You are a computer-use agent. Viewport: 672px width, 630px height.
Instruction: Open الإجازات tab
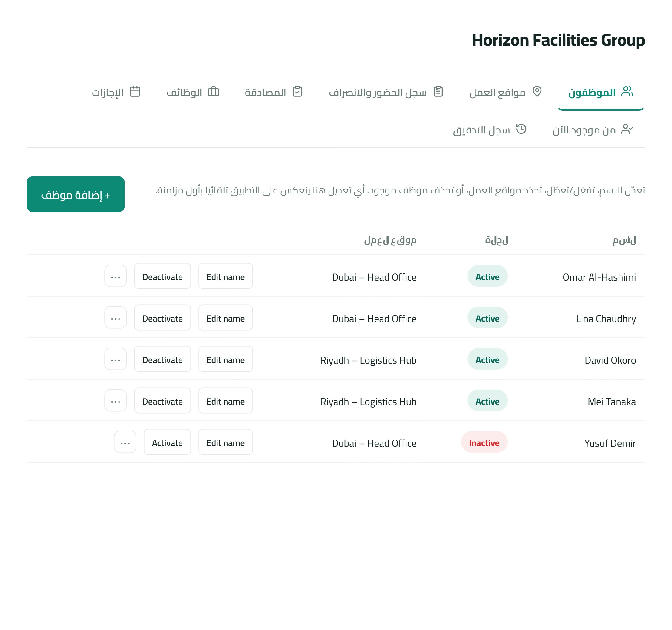click(116, 93)
